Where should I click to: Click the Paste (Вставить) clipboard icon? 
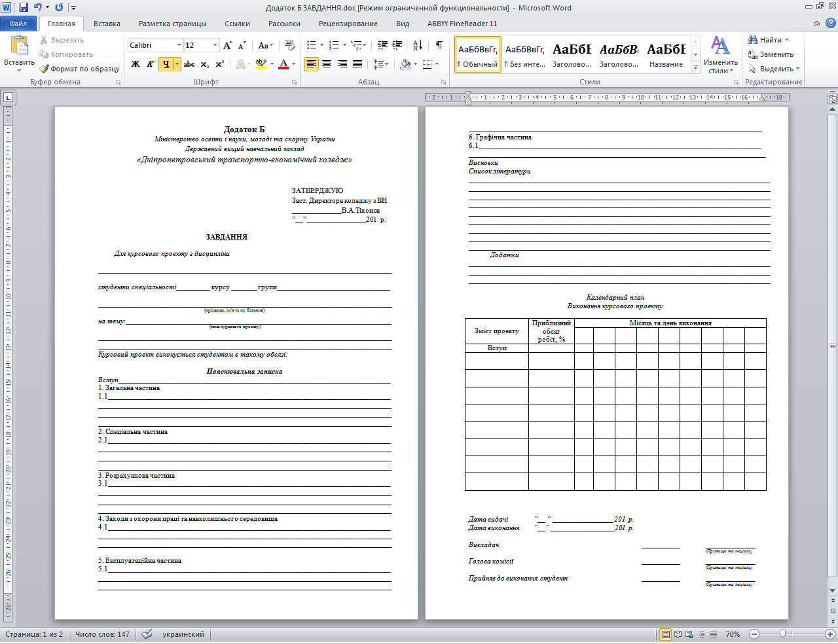(x=19, y=45)
